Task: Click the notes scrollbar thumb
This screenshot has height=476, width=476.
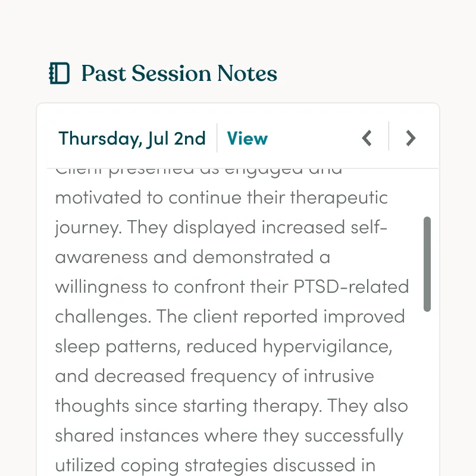Action: pyautogui.click(x=427, y=264)
